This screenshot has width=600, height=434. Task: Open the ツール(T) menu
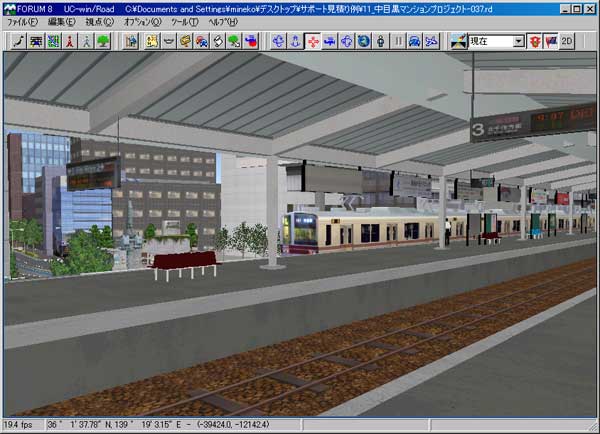click(185, 22)
